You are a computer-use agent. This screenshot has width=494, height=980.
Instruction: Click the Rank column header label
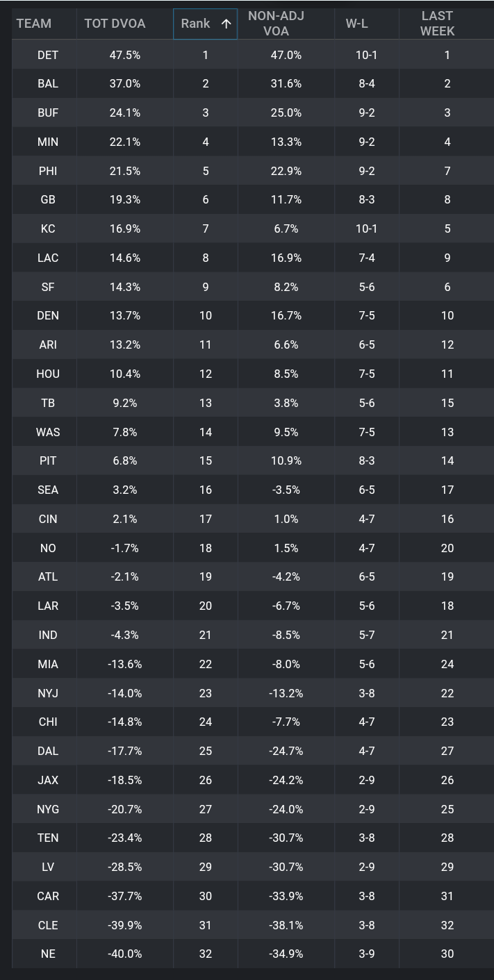click(x=195, y=24)
